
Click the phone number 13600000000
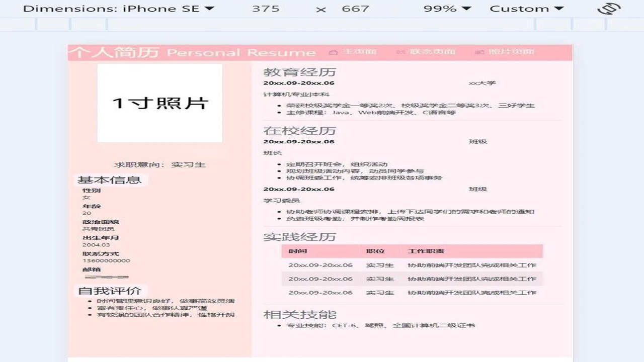(106, 260)
